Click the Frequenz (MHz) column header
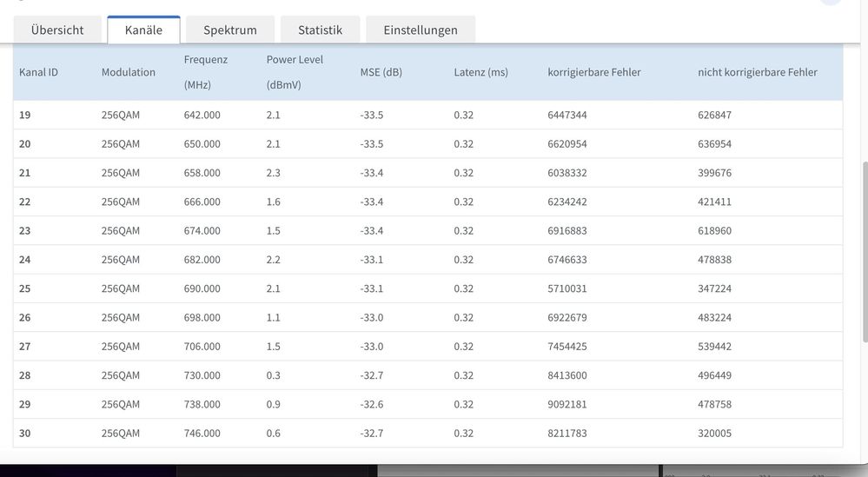This screenshot has width=868, height=477. point(206,72)
